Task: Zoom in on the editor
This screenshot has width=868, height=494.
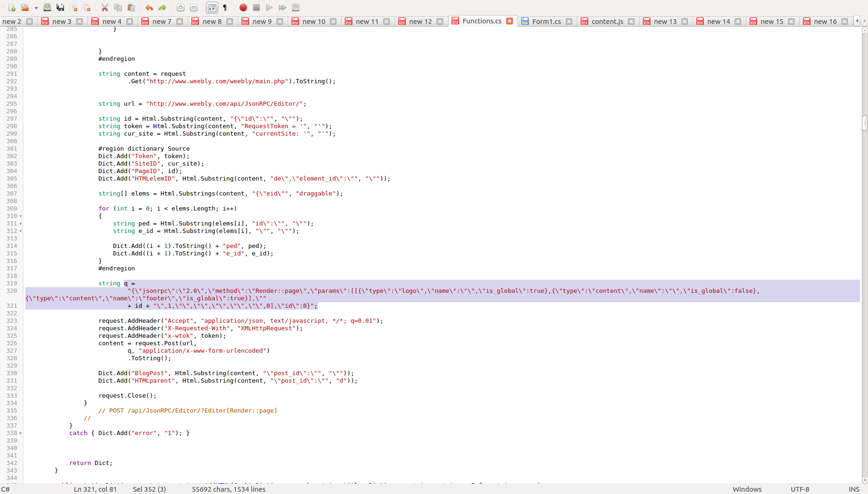Action: pos(181,7)
